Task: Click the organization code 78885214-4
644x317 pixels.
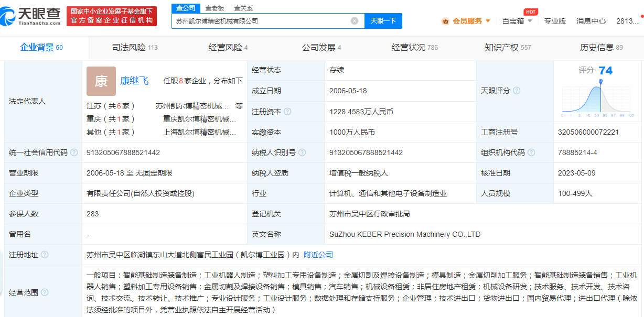Action: point(577,152)
